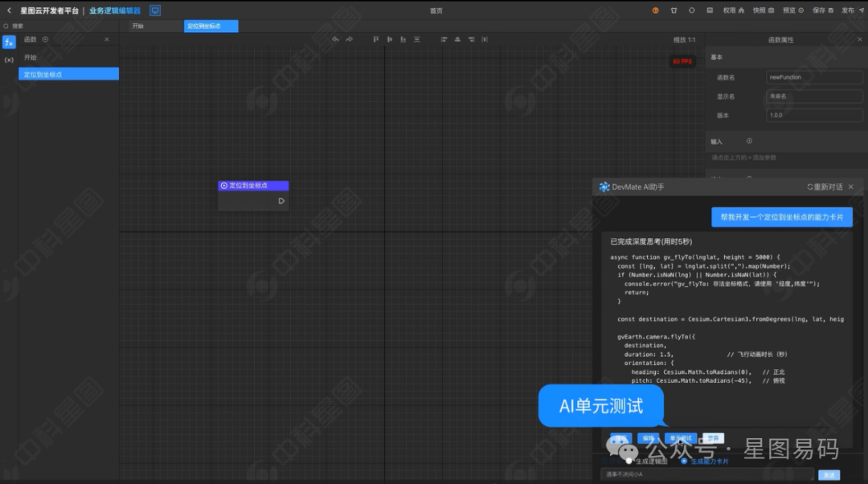Open 权限 permissions in top bar
Viewport: 868px width, 484px height.
734,10
